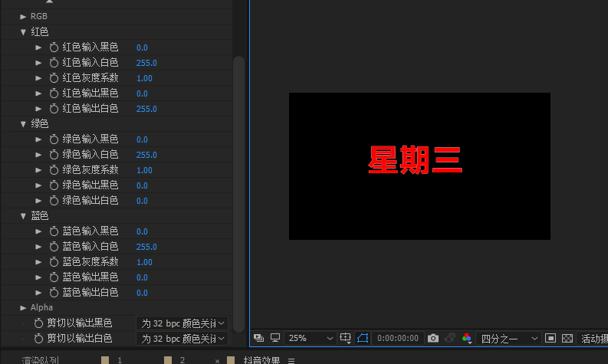The image size is (608, 364).
Task: Toggle the transparency grid icon
Action: (567, 338)
